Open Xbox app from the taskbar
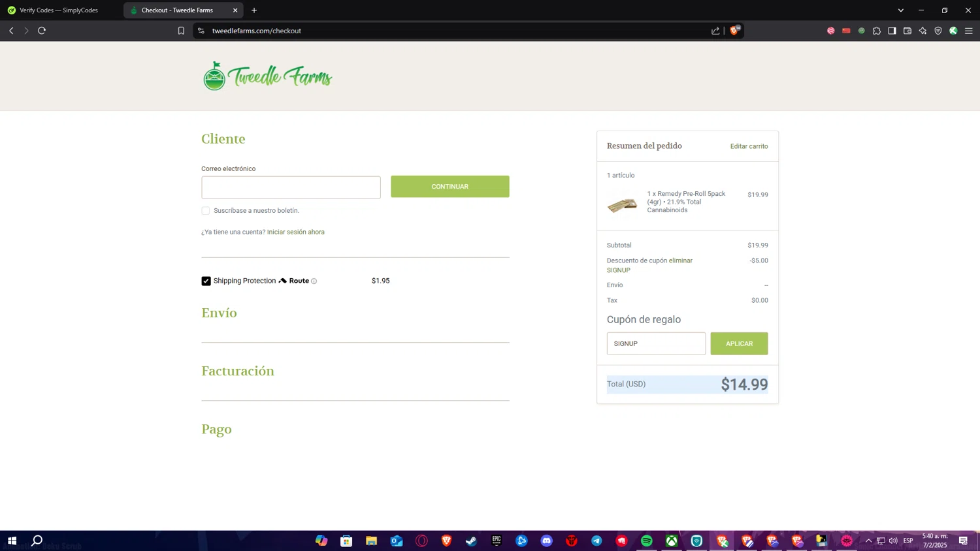Screen dimensions: 980x551 click(672, 541)
